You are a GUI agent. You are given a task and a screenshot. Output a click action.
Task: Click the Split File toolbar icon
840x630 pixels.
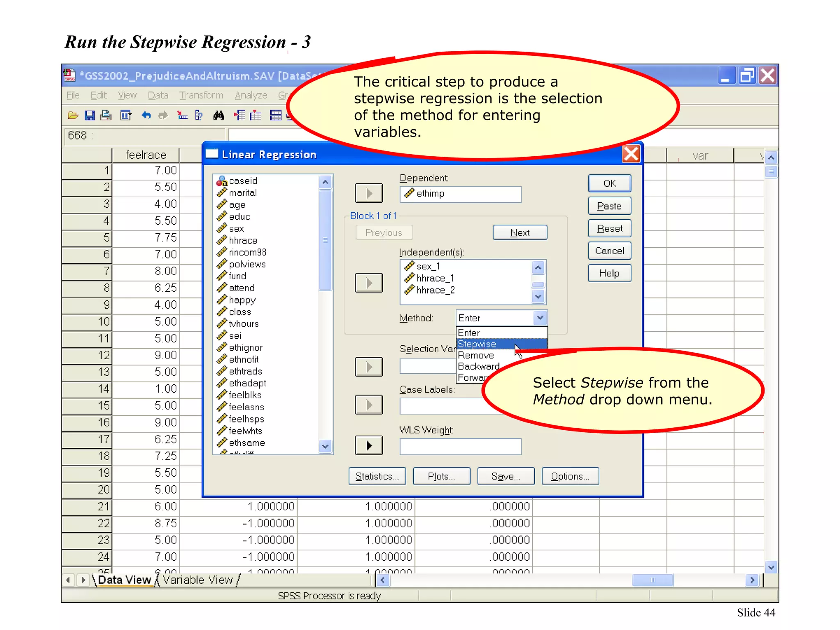click(276, 116)
